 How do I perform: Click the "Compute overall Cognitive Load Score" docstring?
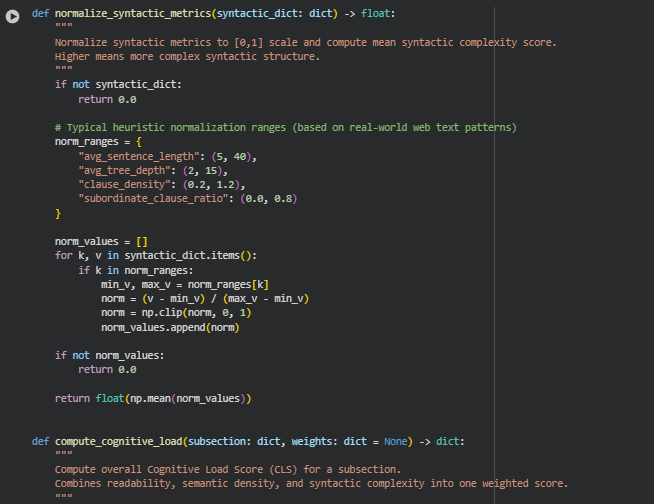point(227,469)
